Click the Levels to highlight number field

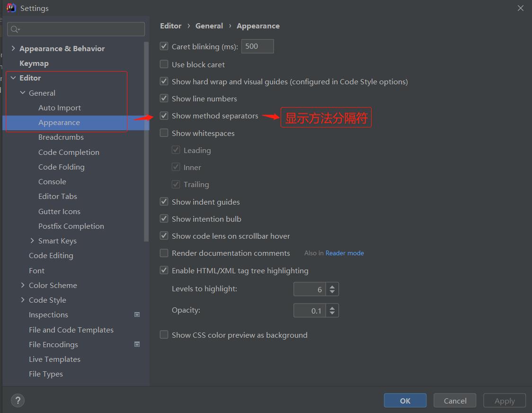click(310, 289)
